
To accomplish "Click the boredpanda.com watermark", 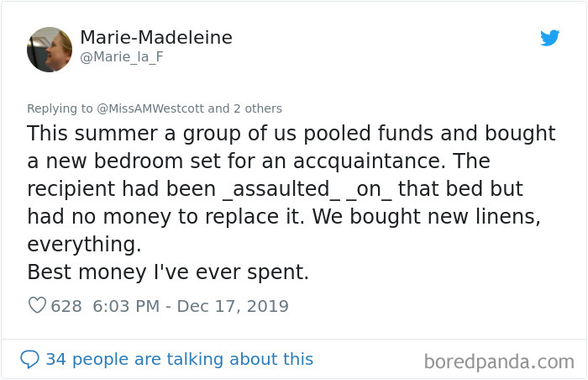I will [499, 362].
